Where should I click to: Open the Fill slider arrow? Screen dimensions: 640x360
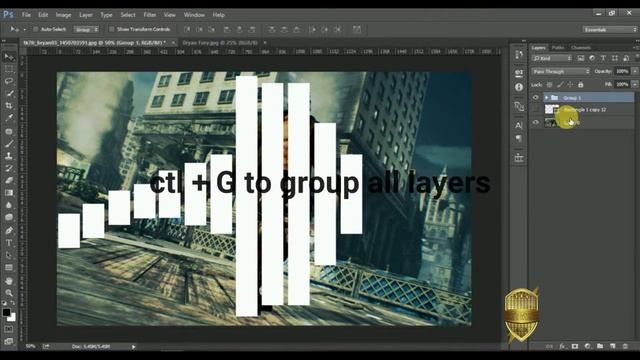[635, 84]
